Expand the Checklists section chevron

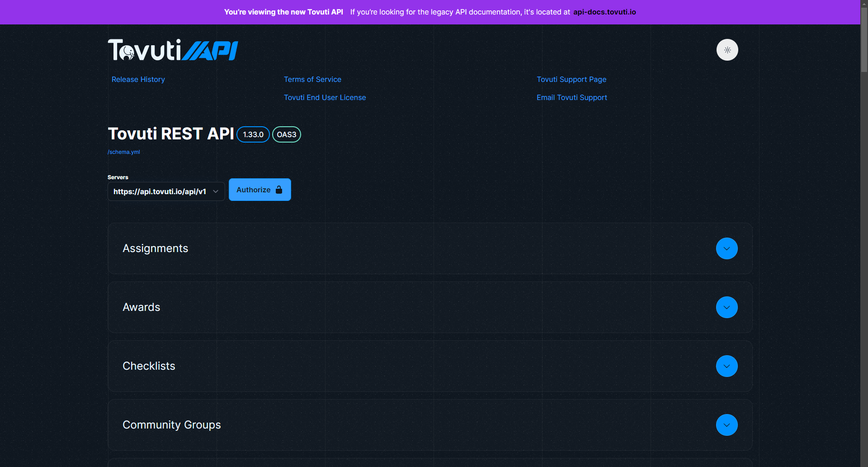coord(726,366)
